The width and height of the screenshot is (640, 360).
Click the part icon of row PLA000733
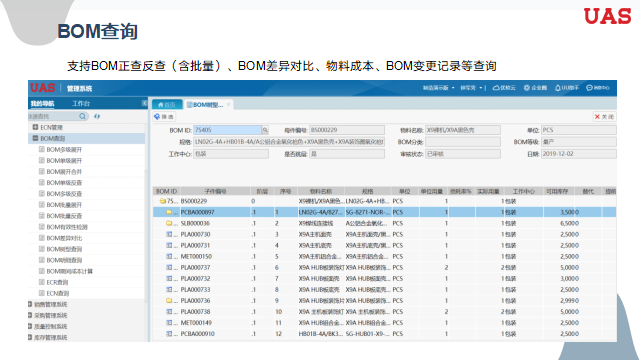coord(169,289)
